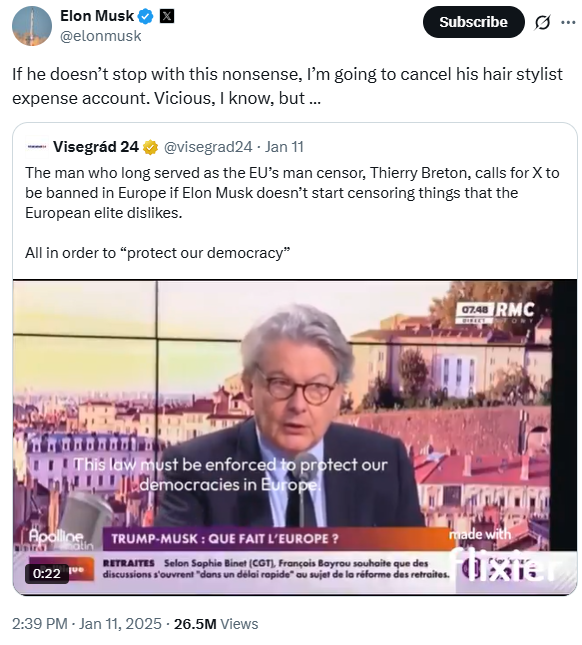Click the Grok explain icon beside Subscribe
The image size is (582, 645).
click(543, 23)
